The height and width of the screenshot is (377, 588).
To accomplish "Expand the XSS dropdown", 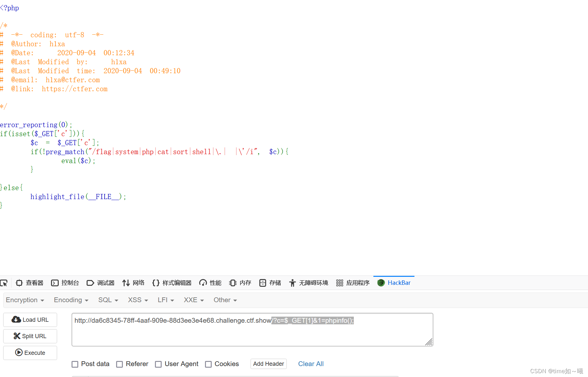I will point(138,300).
